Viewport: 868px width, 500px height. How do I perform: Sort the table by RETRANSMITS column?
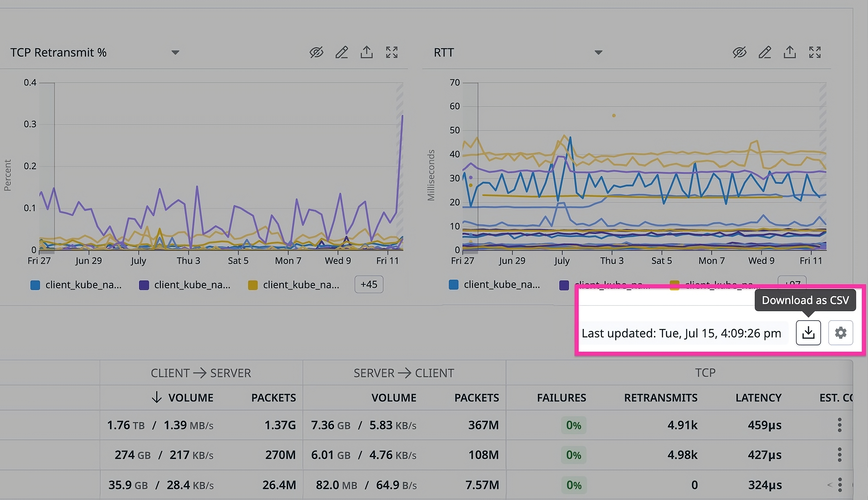[661, 398]
